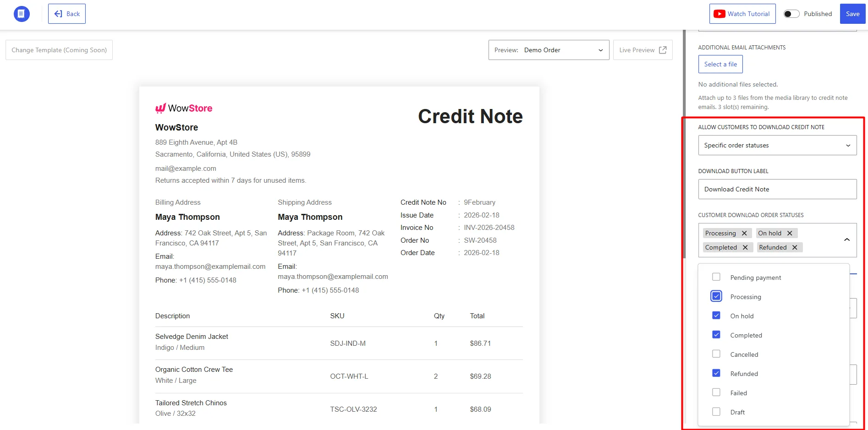This screenshot has height=430, width=868.
Task: Uncheck the Processing checkbox
Action: click(716, 296)
